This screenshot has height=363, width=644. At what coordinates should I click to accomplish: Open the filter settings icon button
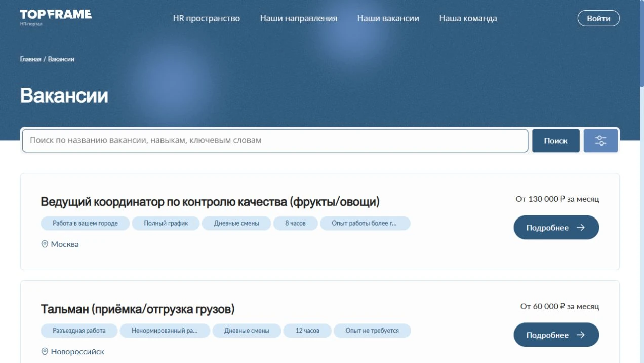pos(600,141)
